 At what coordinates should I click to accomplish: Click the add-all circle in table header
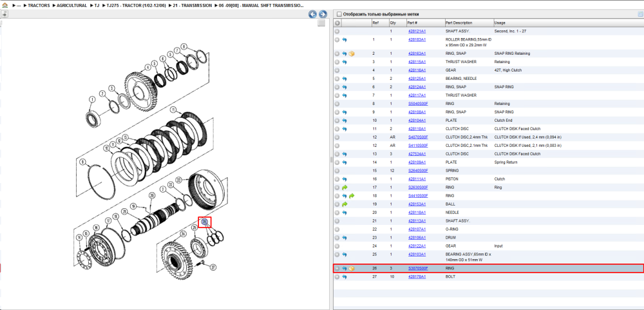coord(337,23)
